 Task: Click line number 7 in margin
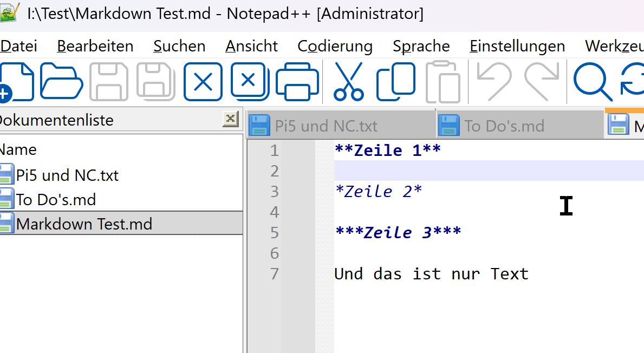275,274
